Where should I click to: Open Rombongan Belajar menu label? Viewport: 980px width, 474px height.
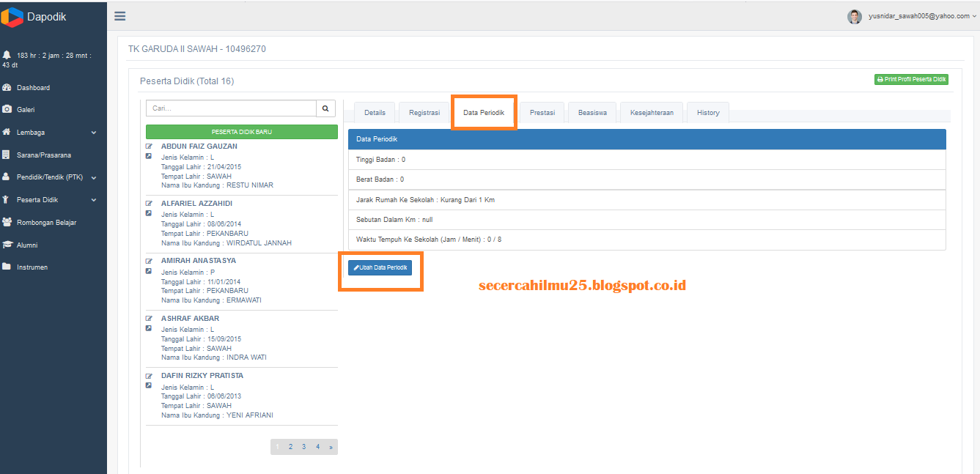coord(47,222)
